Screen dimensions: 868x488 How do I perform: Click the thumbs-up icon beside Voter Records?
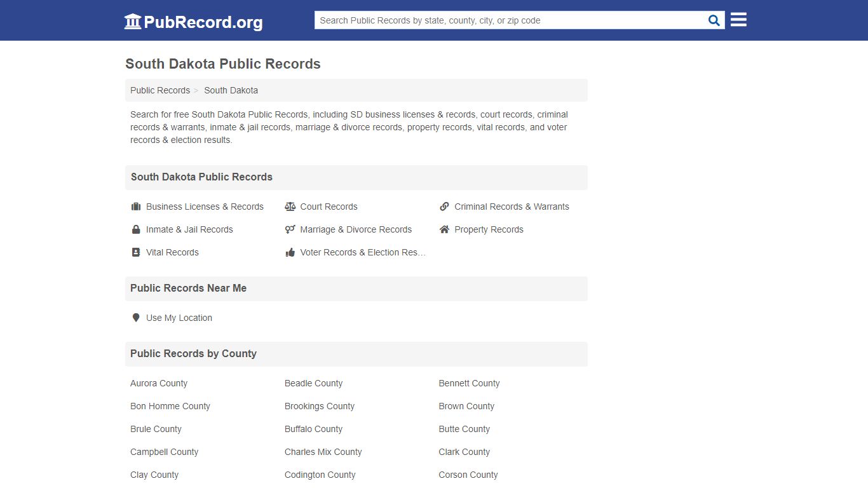point(290,252)
